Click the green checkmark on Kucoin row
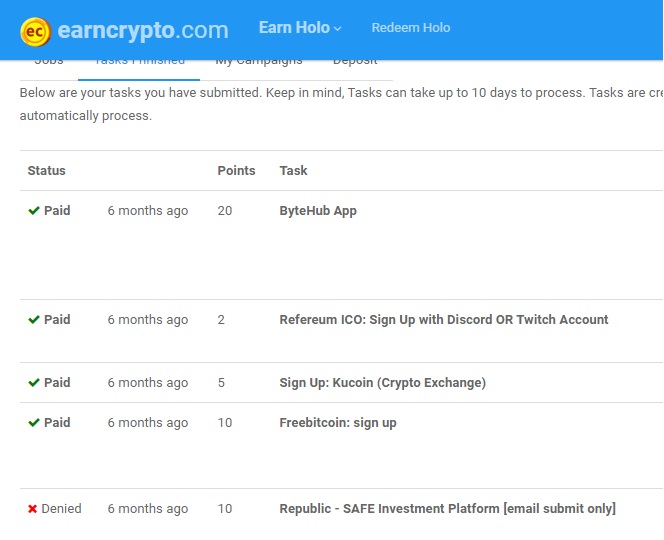This screenshot has width=664, height=540. pos(34,383)
